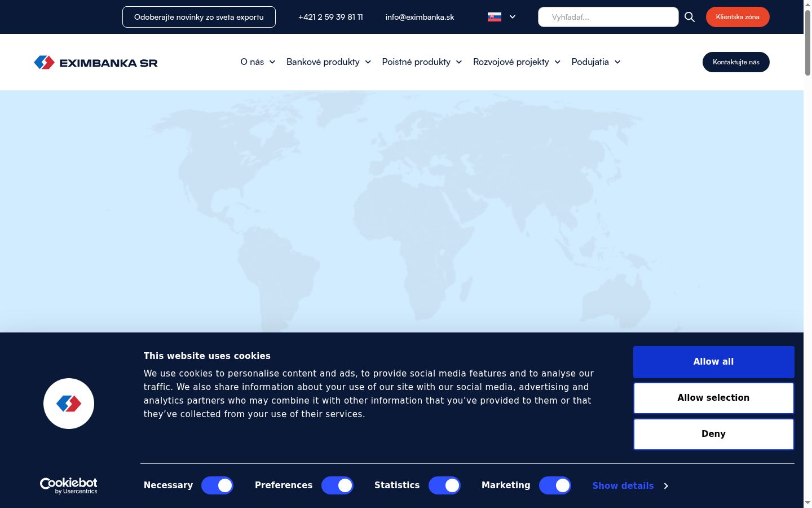
Task: Open the Klientska zóna button
Action: click(x=738, y=17)
